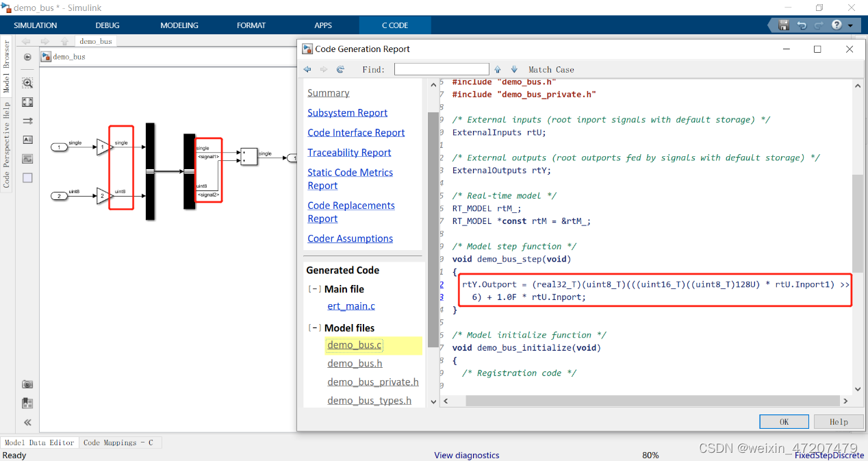Click inside the Find input field
This screenshot has width=868, height=461.
click(x=442, y=69)
